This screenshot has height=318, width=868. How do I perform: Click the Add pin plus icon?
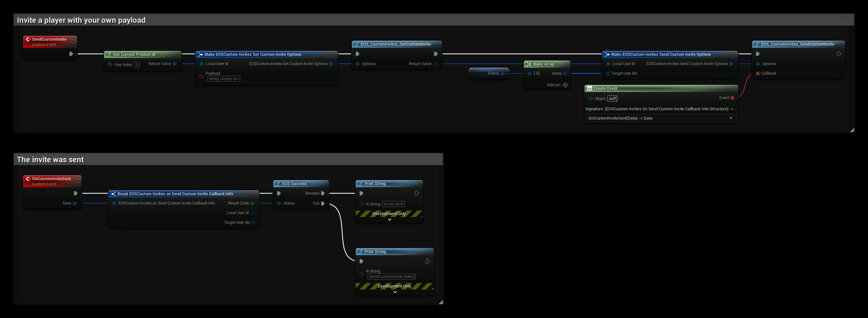tap(565, 85)
